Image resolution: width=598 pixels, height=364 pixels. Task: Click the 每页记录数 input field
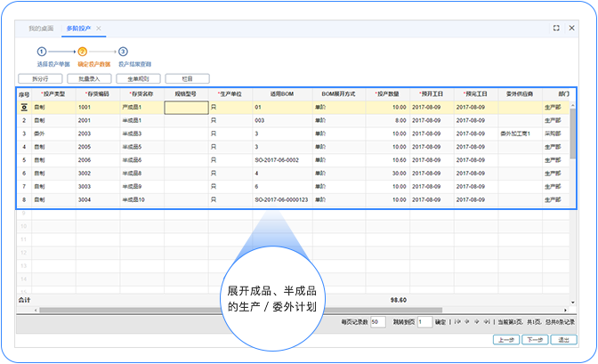click(377, 321)
